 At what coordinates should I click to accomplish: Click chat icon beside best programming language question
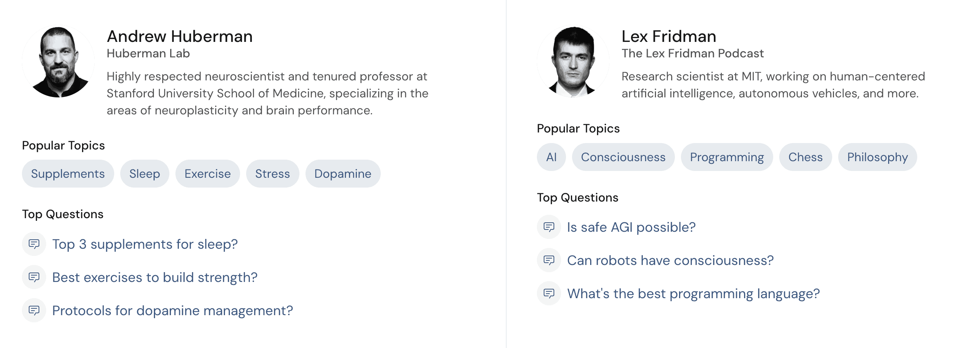click(549, 293)
